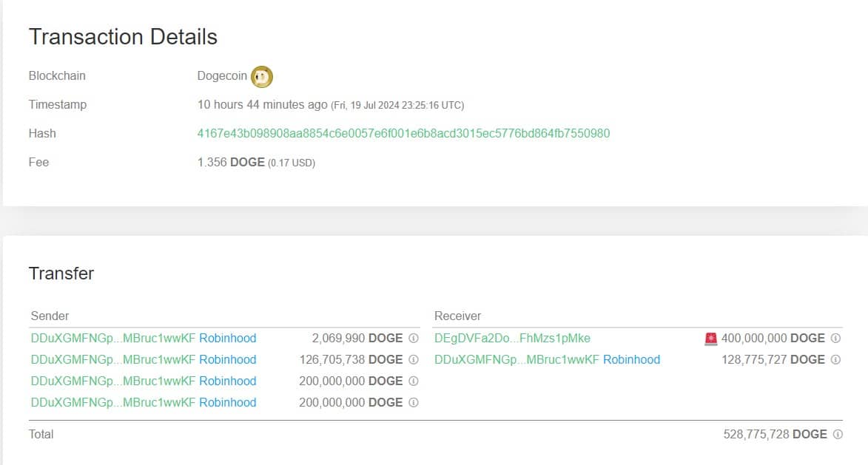Screen dimensions: 868x465
Task: Open first sender address DDuXGMFNGp...MBruc1wwKF
Action: click(113, 339)
